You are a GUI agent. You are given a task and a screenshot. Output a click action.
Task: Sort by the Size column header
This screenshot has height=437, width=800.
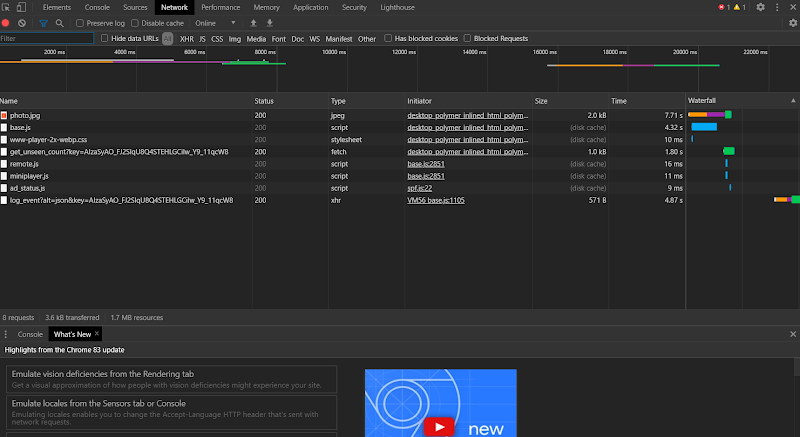tap(570, 101)
